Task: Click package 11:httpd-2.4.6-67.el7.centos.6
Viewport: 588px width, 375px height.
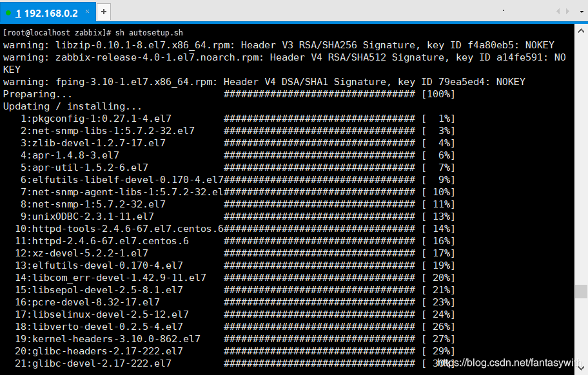Action: pyautogui.click(x=102, y=241)
